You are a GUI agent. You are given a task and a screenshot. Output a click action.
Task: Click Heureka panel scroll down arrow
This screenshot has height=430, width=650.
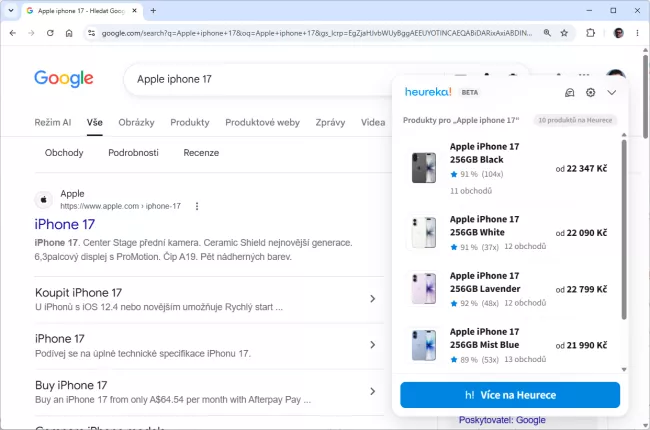624,369
